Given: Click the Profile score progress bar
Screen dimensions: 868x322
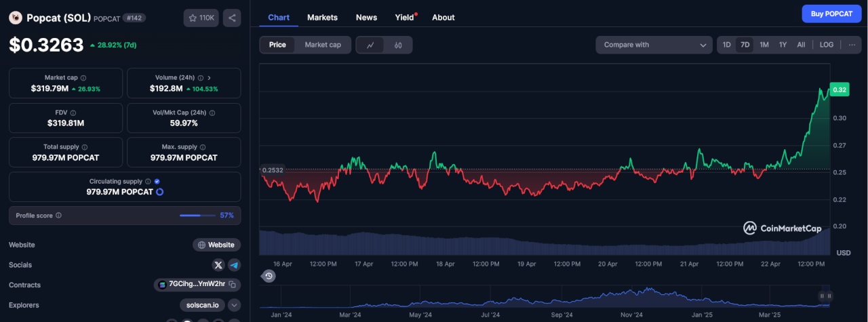Looking at the screenshot, I should click(x=197, y=216).
